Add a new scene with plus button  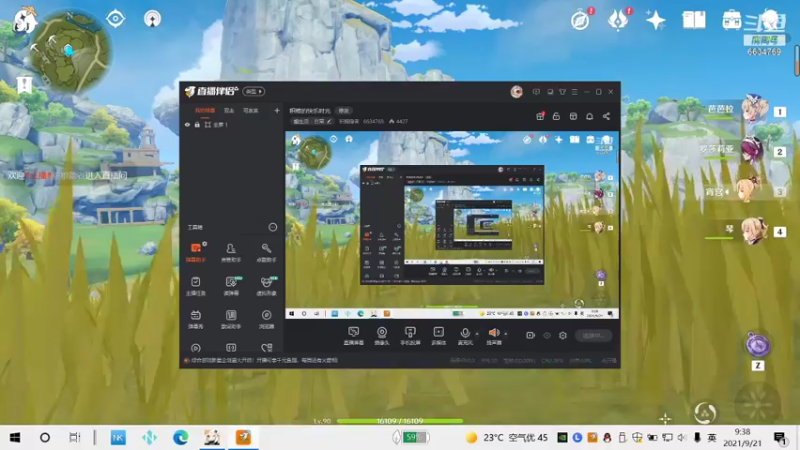pos(277,110)
